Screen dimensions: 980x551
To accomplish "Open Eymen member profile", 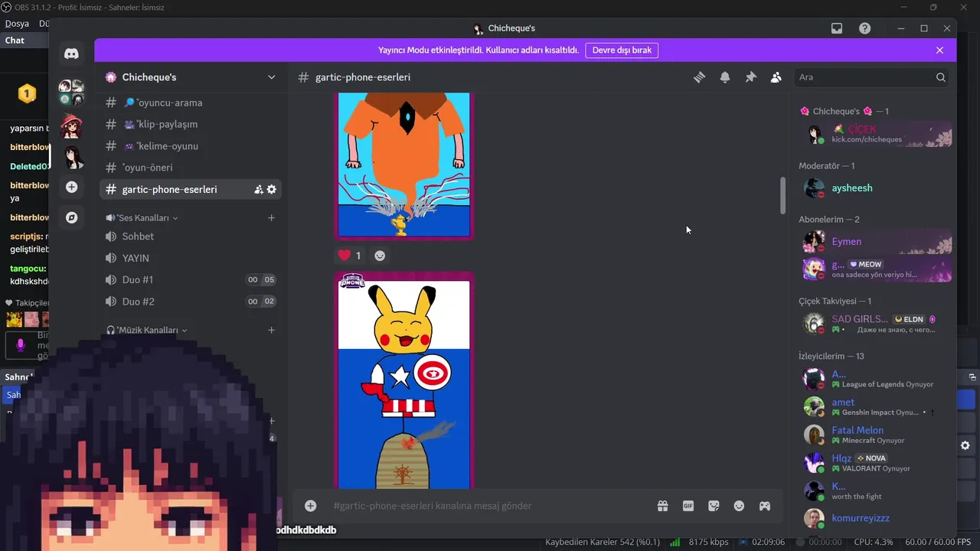I will pyautogui.click(x=876, y=242).
